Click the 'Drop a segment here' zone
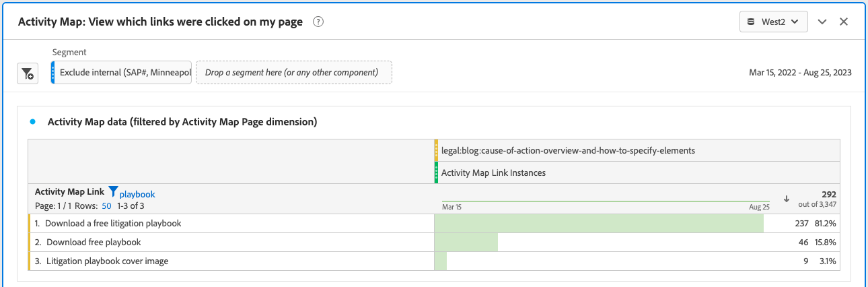Screen dimensions: 868x287 [294, 72]
